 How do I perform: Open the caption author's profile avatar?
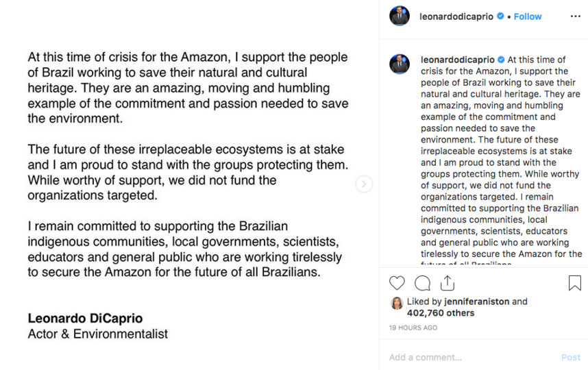(x=400, y=64)
